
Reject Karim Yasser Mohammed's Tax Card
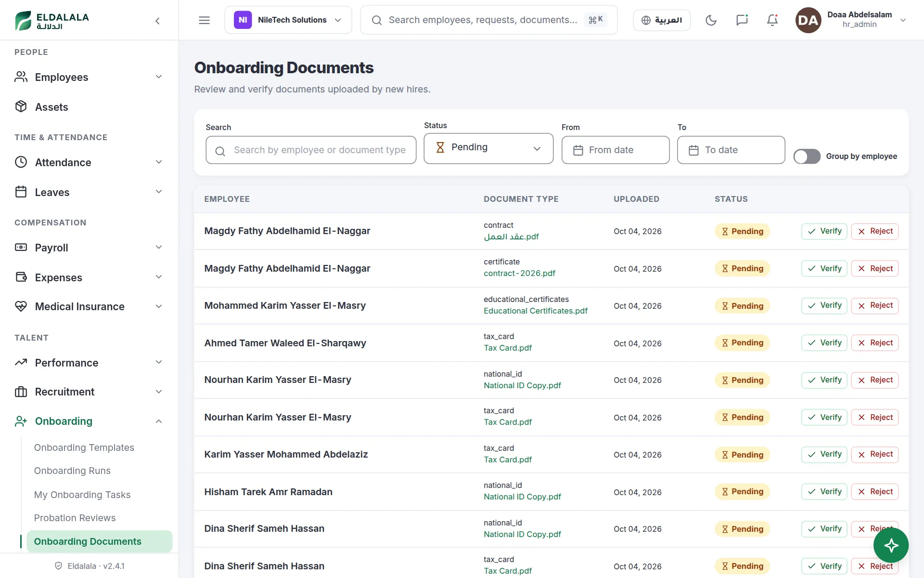click(x=874, y=455)
